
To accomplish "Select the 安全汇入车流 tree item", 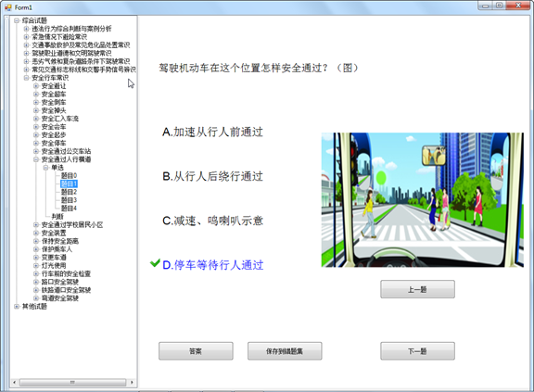I will point(60,119).
